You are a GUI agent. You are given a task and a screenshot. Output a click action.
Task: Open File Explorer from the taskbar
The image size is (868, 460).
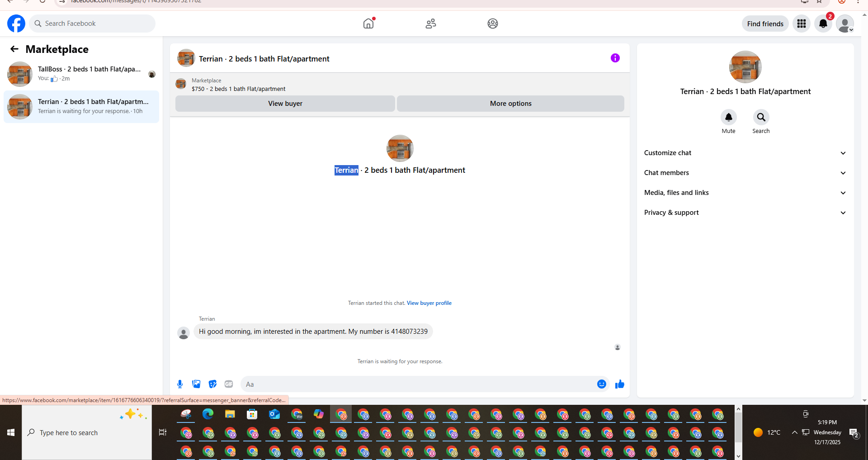pos(230,414)
